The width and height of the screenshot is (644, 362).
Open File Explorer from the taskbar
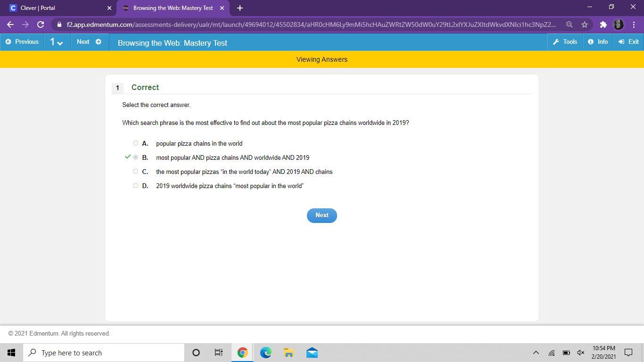tap(289, 353)
